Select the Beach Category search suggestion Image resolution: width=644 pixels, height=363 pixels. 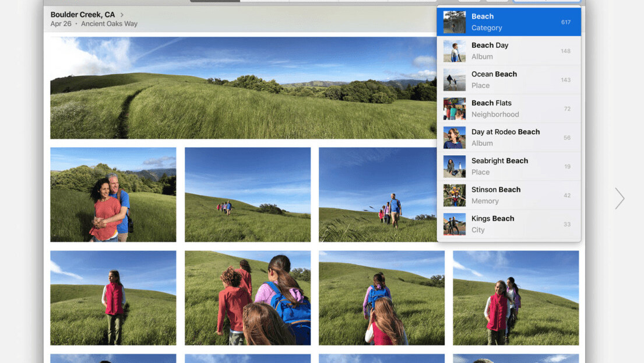pyautogui.click(x=508, y=22)
